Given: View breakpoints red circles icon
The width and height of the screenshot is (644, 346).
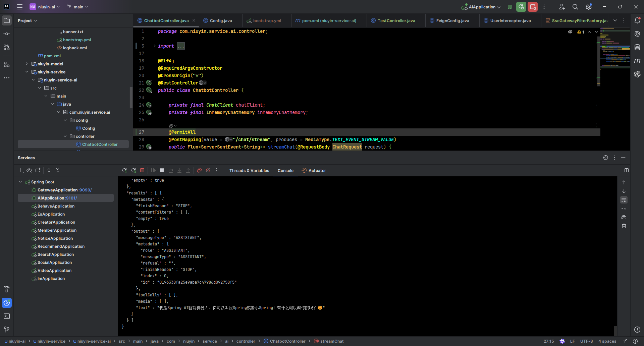Looking at the screenshot, I should click(x=199, y=170).
